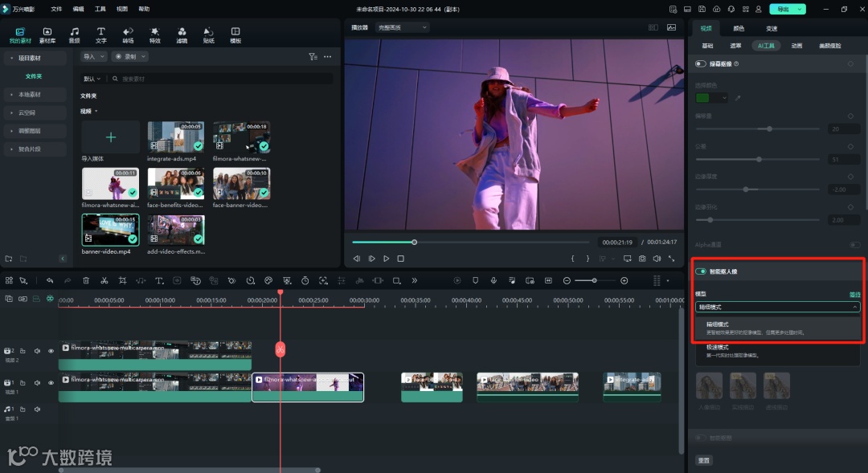Enable the 绿幕抠像 (Chroma Key) switch
Screen dimensions: 868x473
701,63
